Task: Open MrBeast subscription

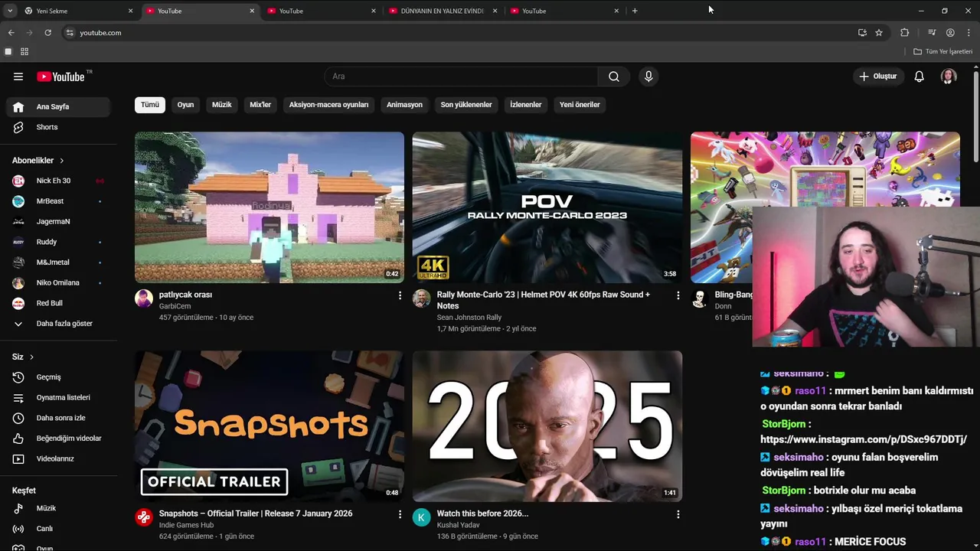Action: 60,201
